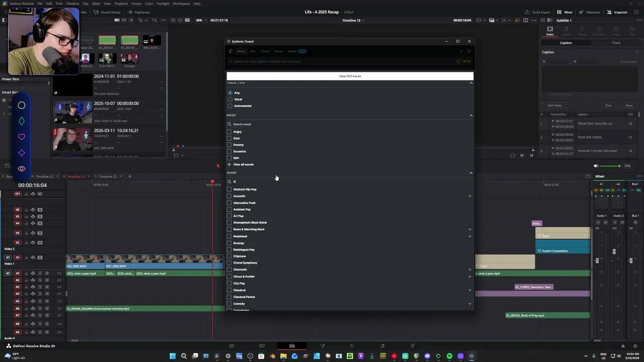Check the Cinematic genre checkbox
The width and height of the screenshot is (644, 362).
pos(229,269)
